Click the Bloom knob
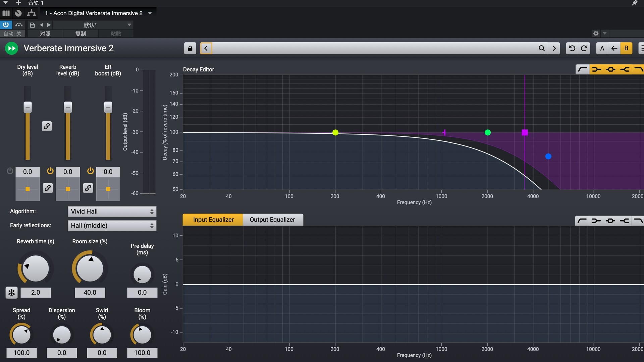The image size is (644, 362). 142,335
